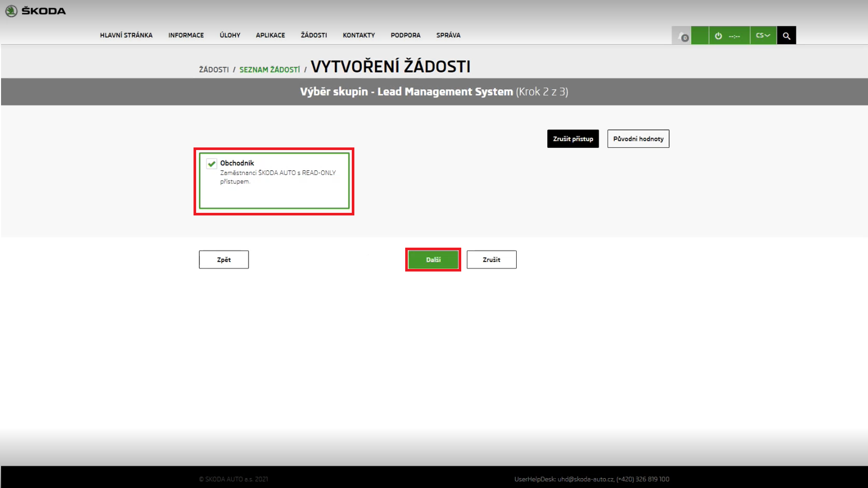Open the SPRÁVA menu

pyautogui.click(x=448, y=35)
